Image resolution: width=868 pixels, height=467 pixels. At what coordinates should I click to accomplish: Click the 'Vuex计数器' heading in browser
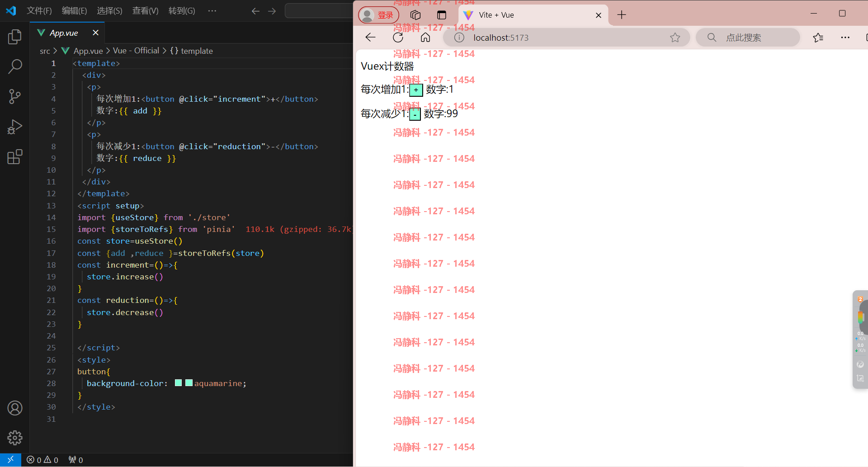tap(387, 66)
